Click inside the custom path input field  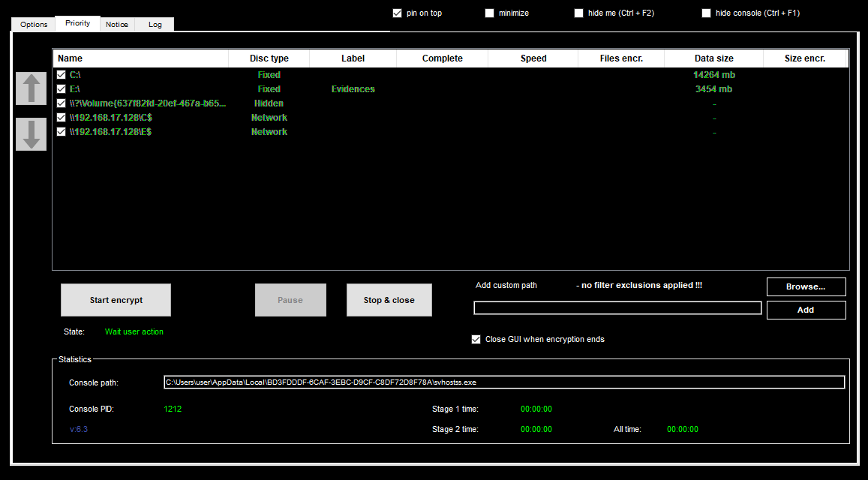click(x=617, y=307)
